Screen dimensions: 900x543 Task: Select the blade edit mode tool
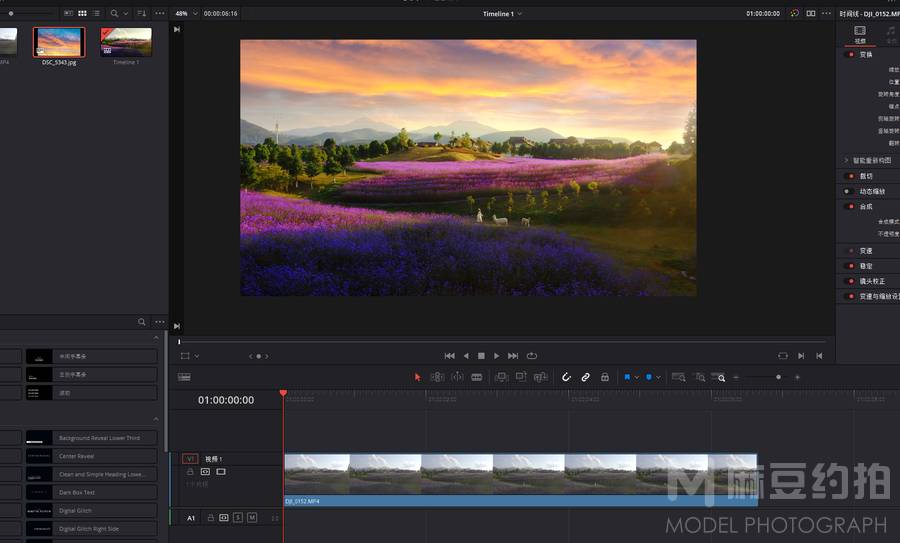click(476, 377)
